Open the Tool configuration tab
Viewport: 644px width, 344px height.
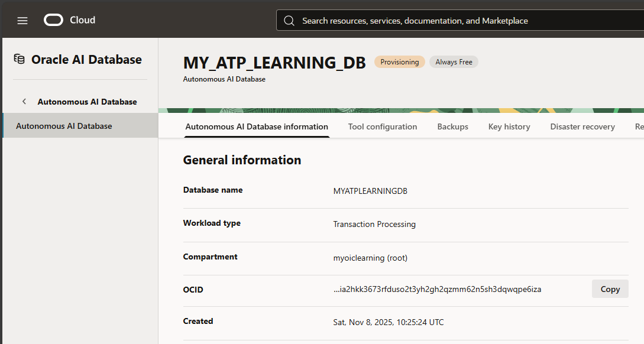coord(383,126)
